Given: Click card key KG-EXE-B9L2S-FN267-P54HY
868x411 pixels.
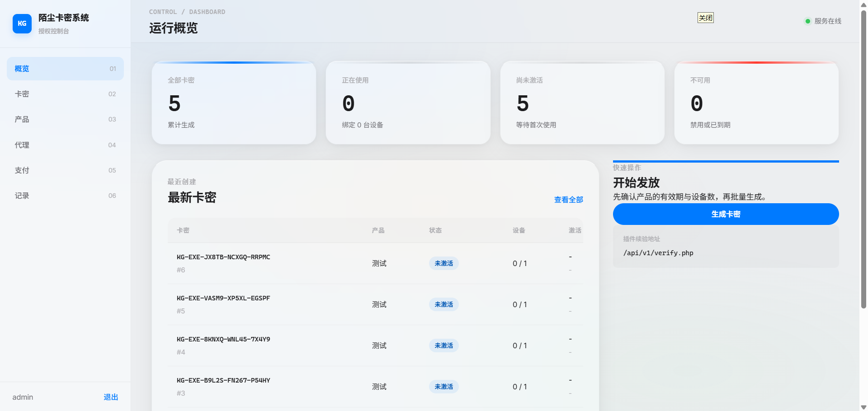Looking at the screenshot, I should pyautogui.click(x=223, y=380).
